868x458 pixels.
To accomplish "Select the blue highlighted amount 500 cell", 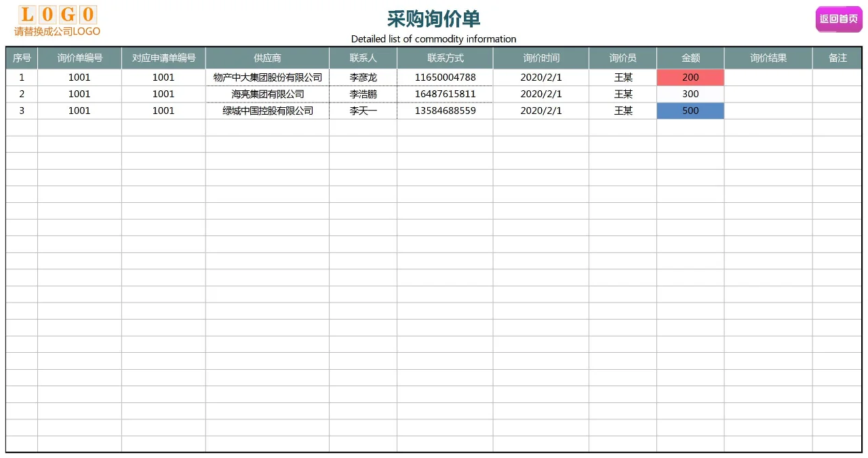I will point(690,111).
